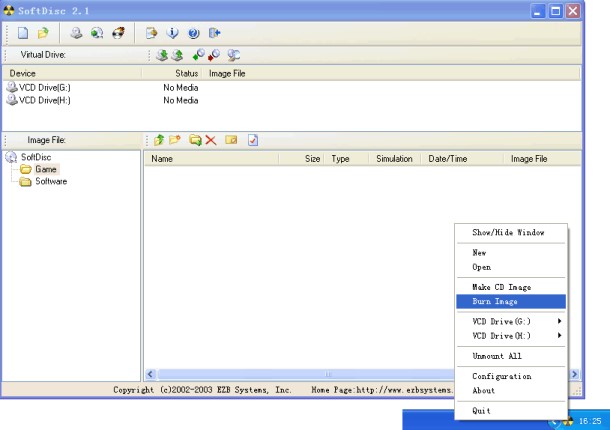Choose New in the tray context menu

[x=511, y=253]
